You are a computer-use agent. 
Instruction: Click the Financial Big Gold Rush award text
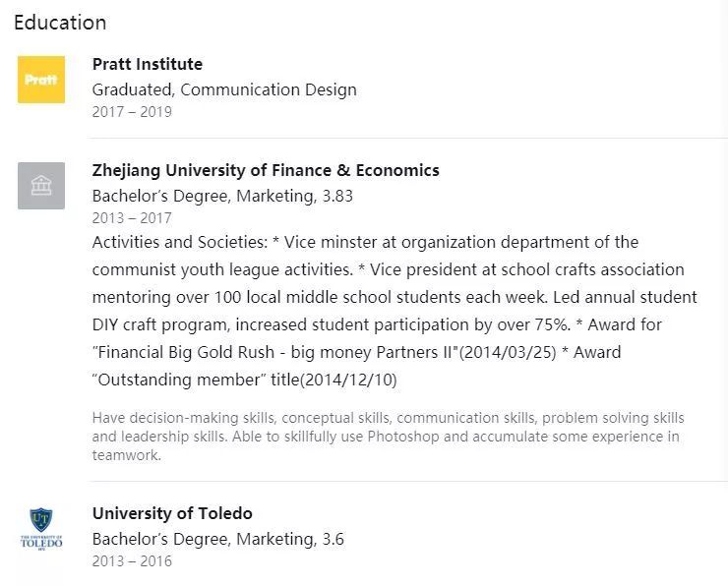(x=324, y=352)
